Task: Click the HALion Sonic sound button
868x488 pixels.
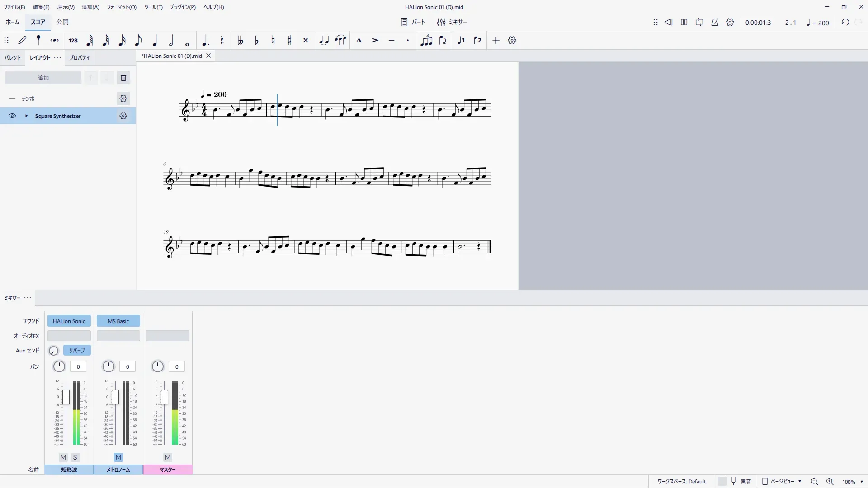Action: click(69, 321)
